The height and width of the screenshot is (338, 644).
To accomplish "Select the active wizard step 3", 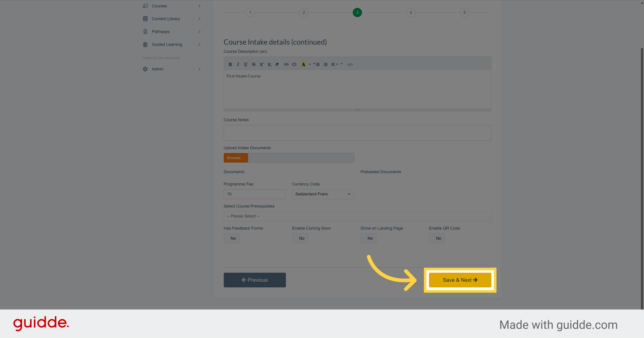I will [x=357, y=12].
